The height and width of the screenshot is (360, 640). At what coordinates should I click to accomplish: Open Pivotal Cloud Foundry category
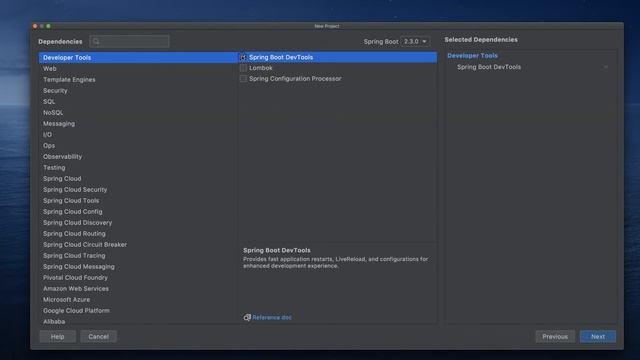click(x=138, y=278)
